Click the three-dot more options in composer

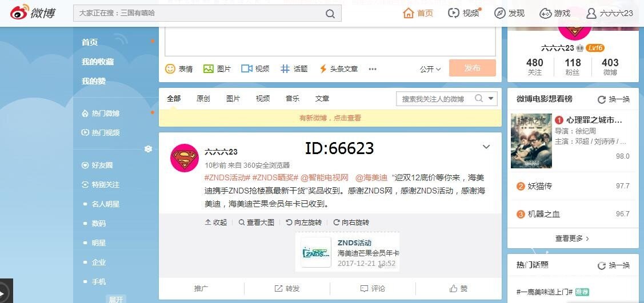pyautogui.click(x=373, y=69)
